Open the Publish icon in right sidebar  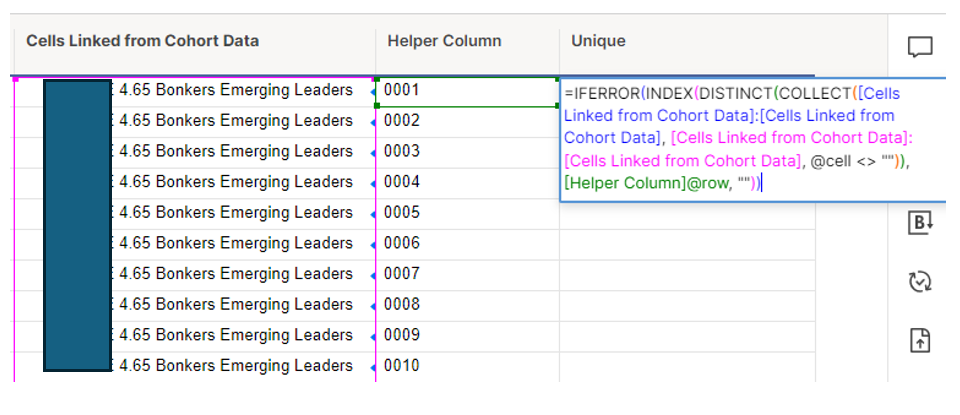pyautogui.click(x=920, y=340)
